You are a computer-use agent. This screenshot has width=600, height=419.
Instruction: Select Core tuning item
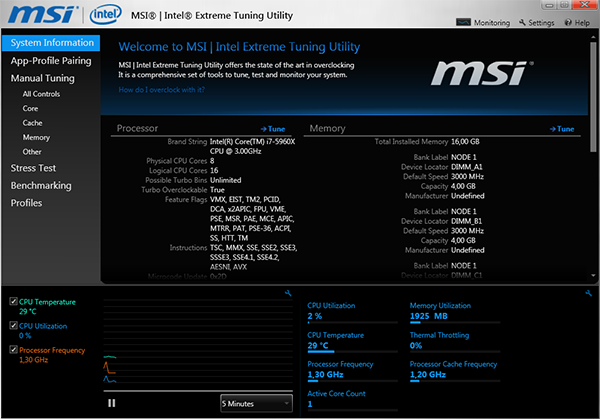click(x=30, y=108)
